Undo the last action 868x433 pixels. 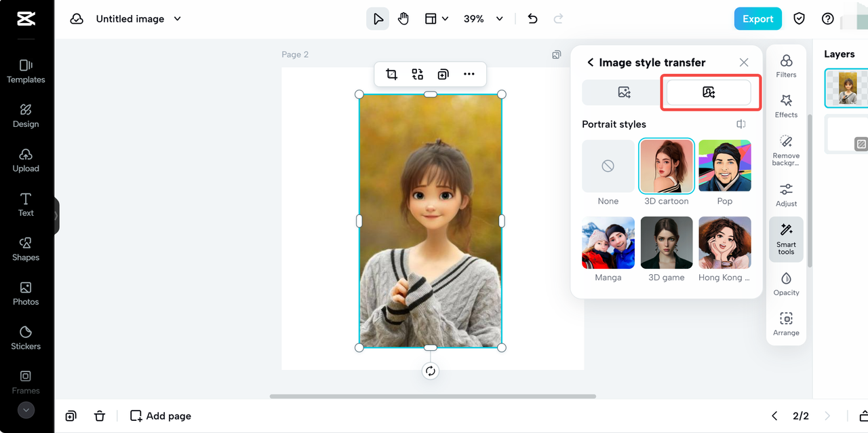(532, 19)
